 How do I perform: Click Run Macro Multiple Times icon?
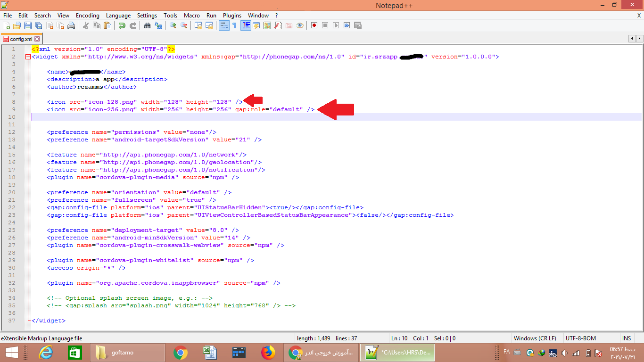[x=347, y=25]
